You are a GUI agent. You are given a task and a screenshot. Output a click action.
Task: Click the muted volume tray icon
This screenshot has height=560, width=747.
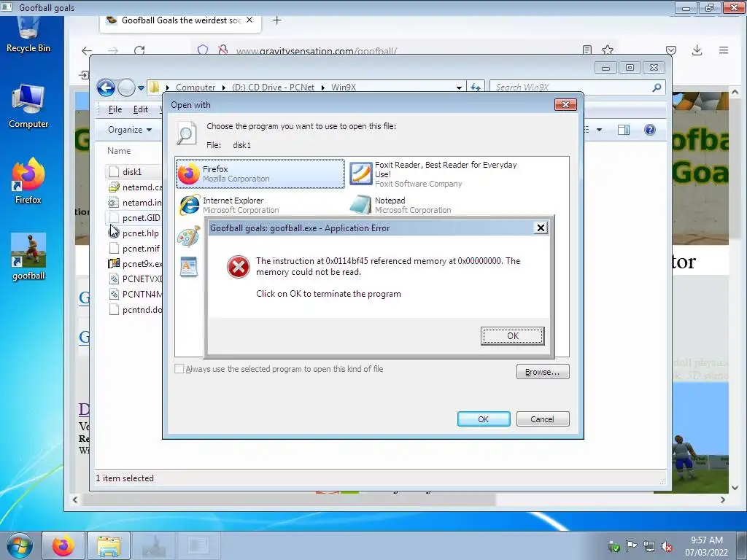tap(667, 547)
